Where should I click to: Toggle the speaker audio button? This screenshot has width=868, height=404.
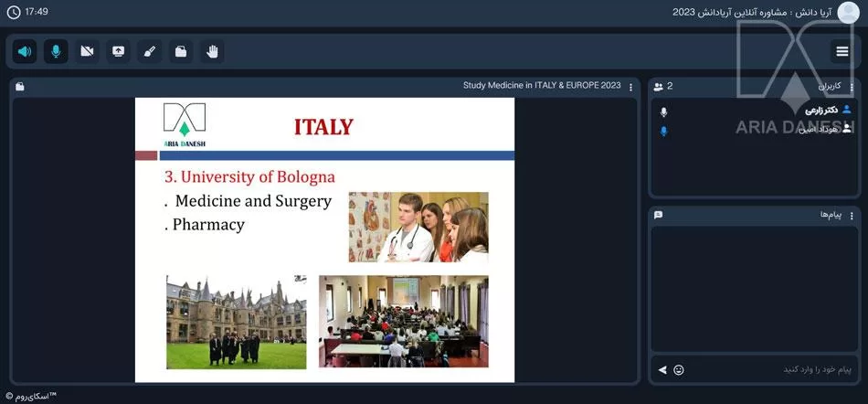click(x=25, y=51)
